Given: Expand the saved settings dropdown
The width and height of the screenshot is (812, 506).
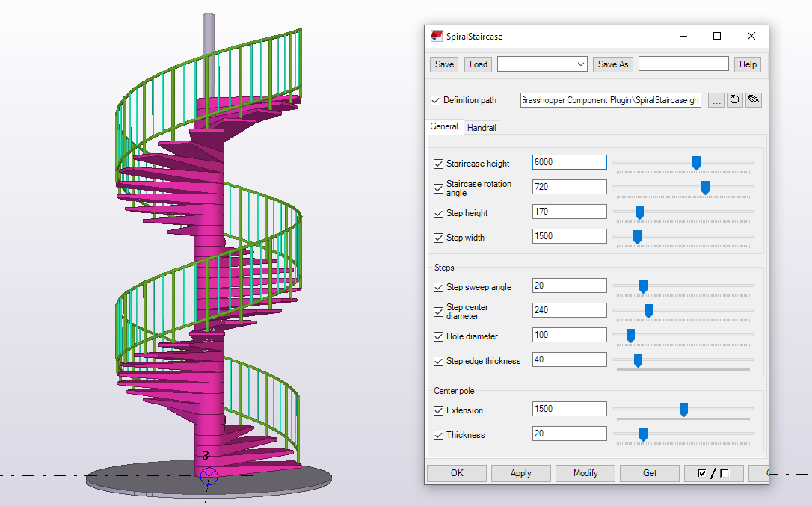Looking at the screenshot, I should coord(581,64).
